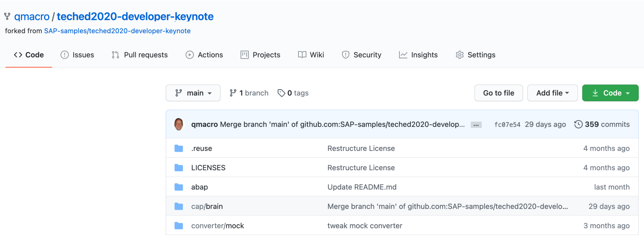Screen dimensions: 644x244
Task: Open the Merge branch commit in cap/brain row
Action: pyautogui.click(x=448, y=206)
